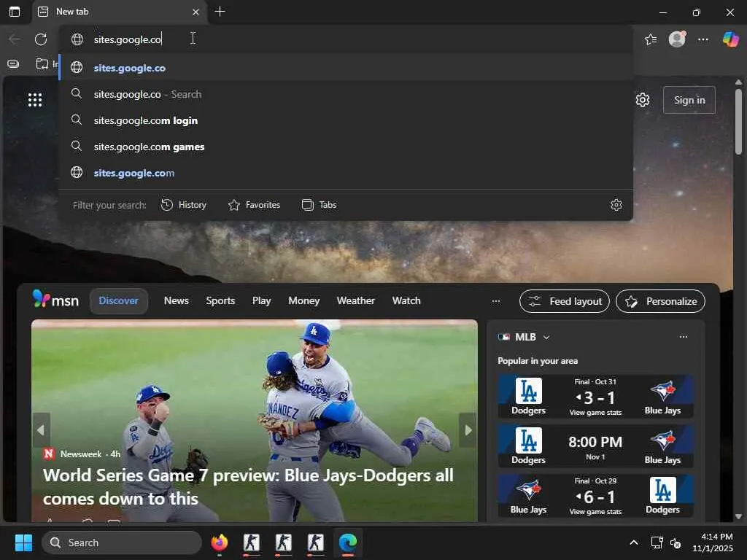Open the Play tab
This screenshot has width=747, height=560.
pyautogui.click(x=262, y=301)
